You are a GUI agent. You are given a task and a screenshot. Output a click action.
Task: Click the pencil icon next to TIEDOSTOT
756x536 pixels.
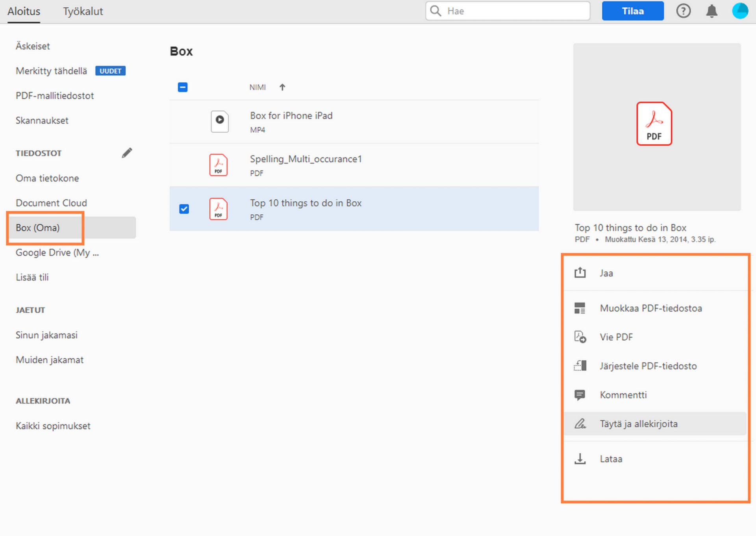[x=127, y=153]
